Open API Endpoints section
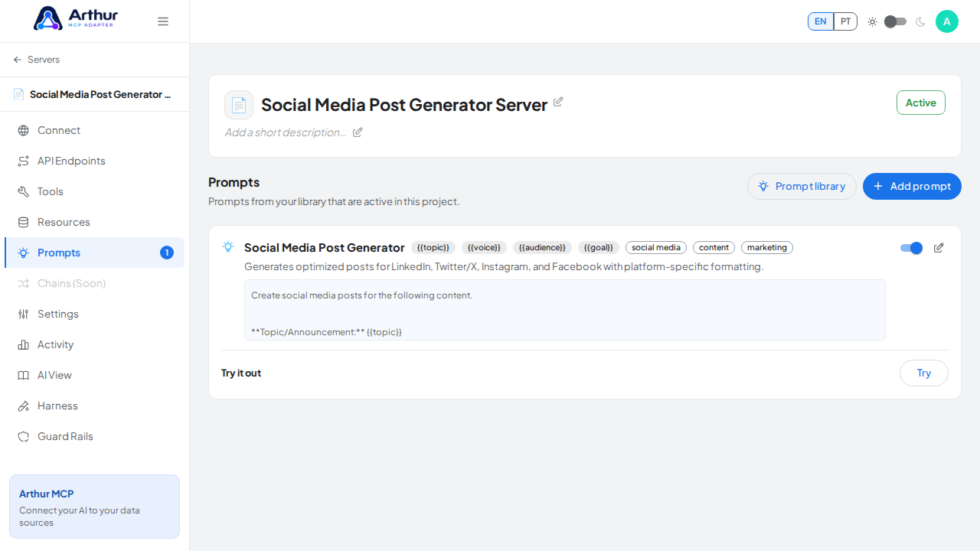 coord(94,161)
